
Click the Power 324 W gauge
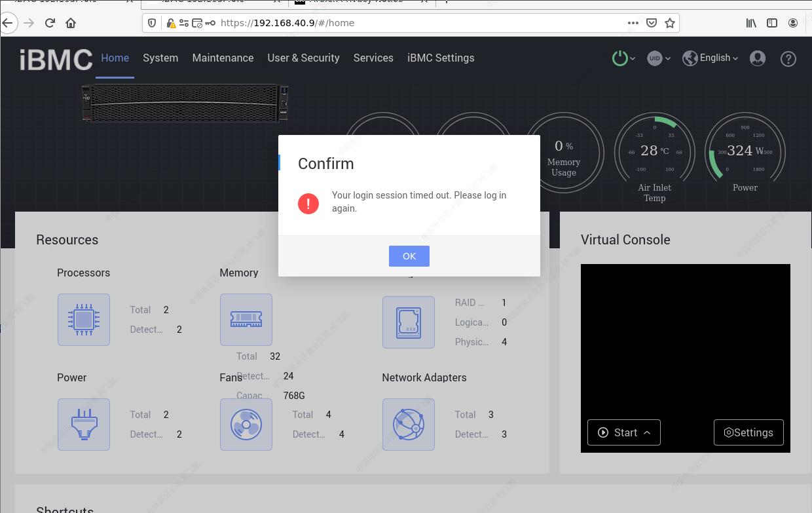[745, 152]
